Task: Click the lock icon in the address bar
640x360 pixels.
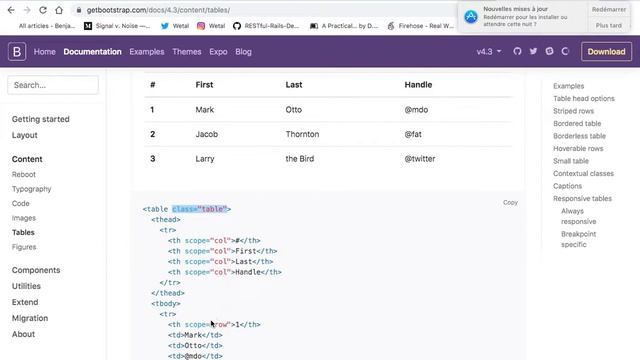Action: coord(79,10)
